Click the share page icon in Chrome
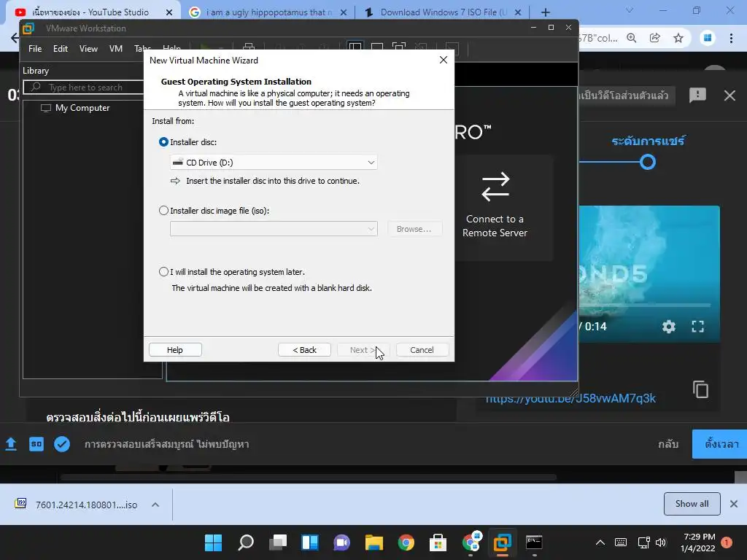Screen dimensions: 747x560 coord(655,38)
